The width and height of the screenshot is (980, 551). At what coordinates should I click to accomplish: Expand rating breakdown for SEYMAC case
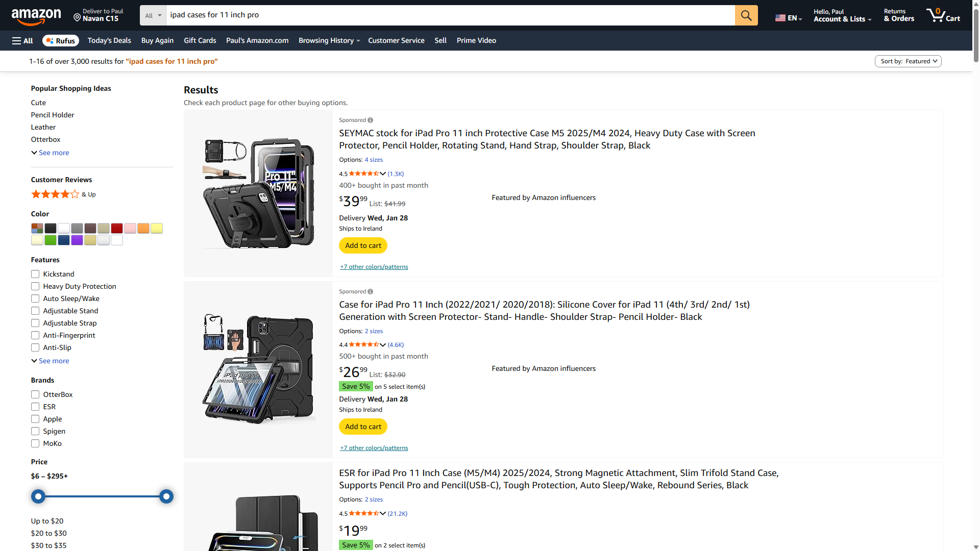pyautogui.click(x=383, y=174)
